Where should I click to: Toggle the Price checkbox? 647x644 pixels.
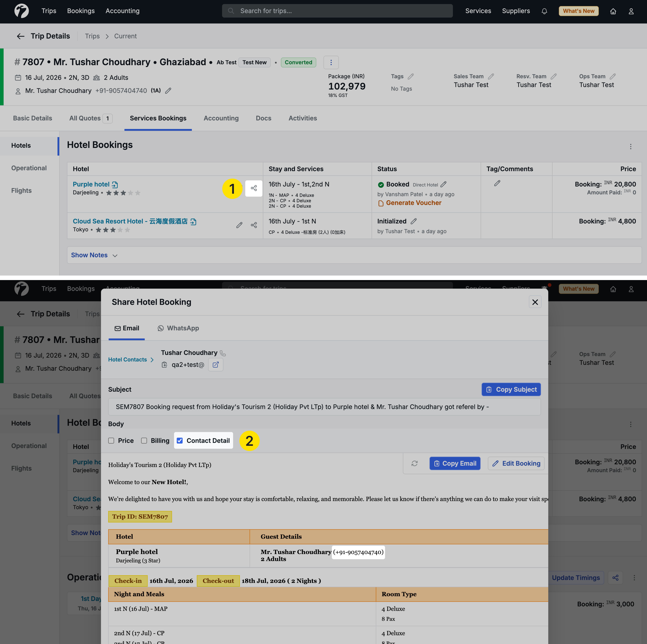click(111, 441)
